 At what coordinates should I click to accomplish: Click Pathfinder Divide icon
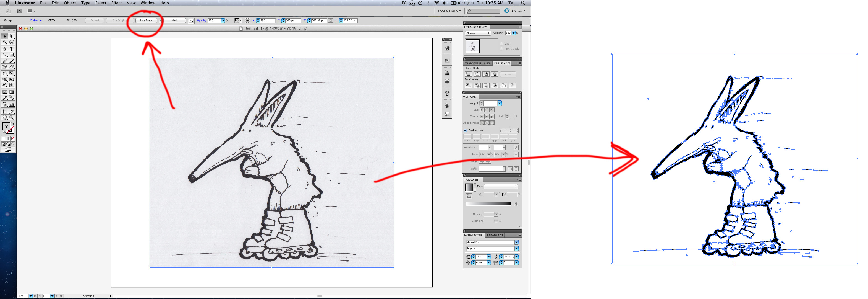pos(468,86)
